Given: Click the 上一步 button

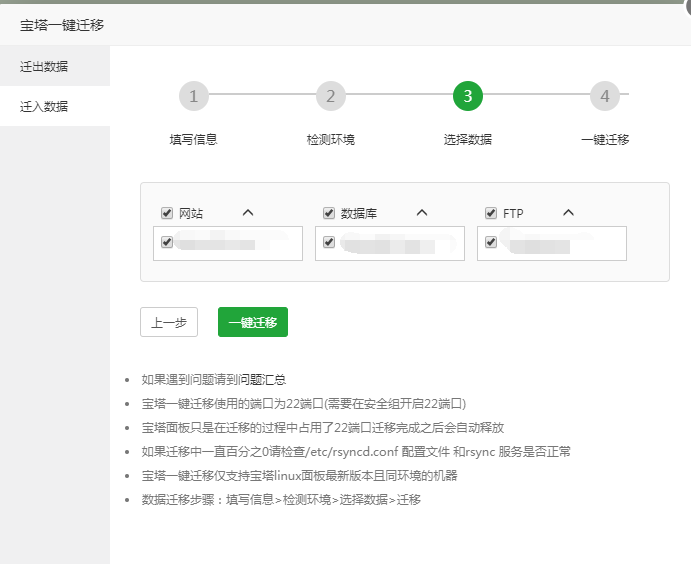Looking at the screenshot, I should (169, 322).
